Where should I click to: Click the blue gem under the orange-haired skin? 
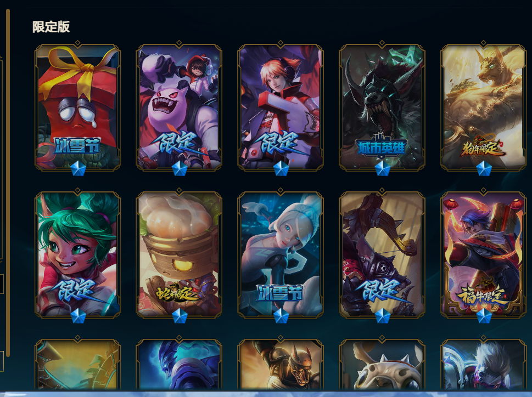click(281, 168)
